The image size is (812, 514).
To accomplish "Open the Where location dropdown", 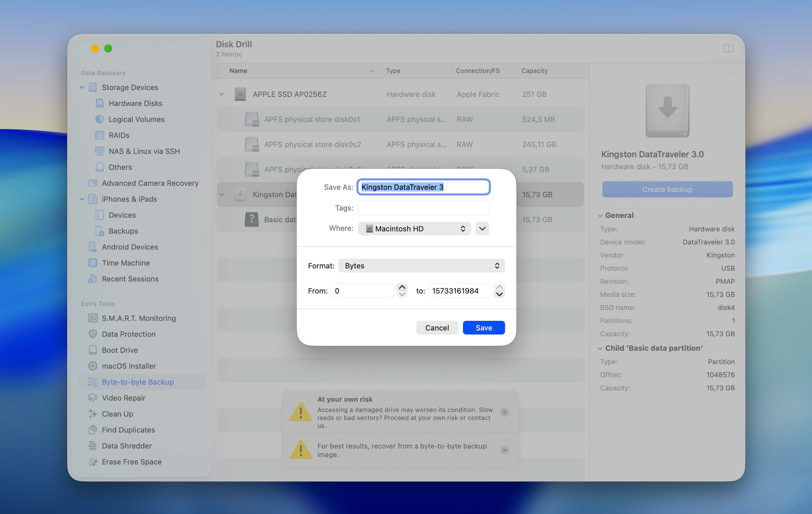I will pos(414,229).
